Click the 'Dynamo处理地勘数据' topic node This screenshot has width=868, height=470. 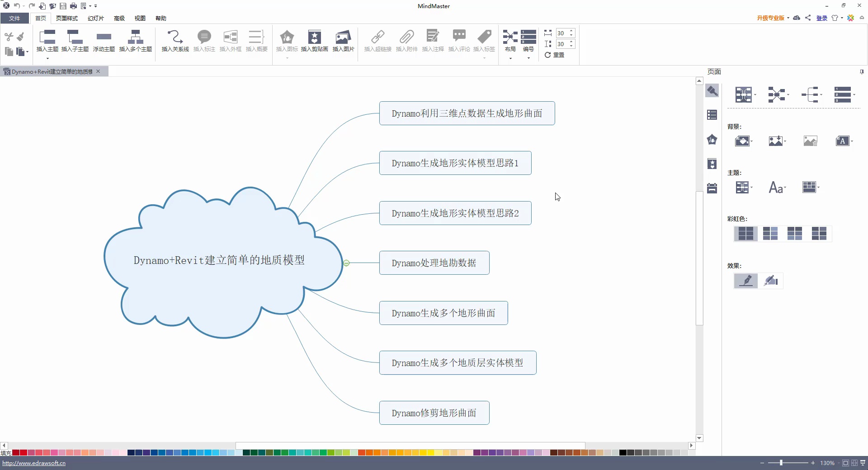(x=434, y=263)
